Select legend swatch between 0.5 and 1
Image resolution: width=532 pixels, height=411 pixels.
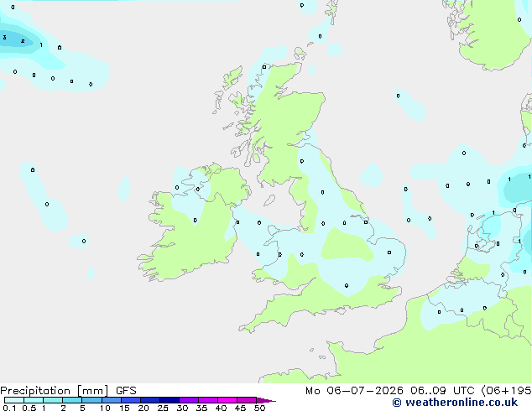(34, 400)
